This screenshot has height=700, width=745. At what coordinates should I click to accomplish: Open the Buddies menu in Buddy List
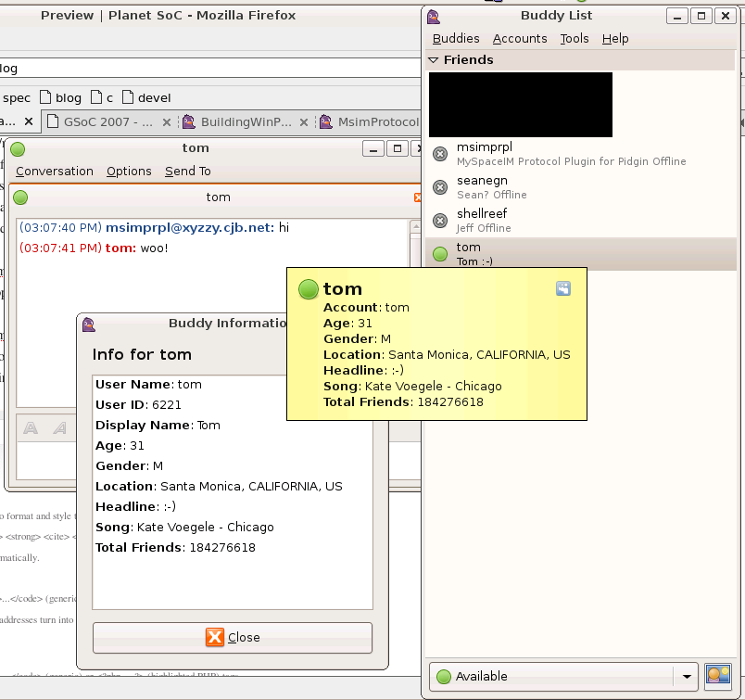456,39
